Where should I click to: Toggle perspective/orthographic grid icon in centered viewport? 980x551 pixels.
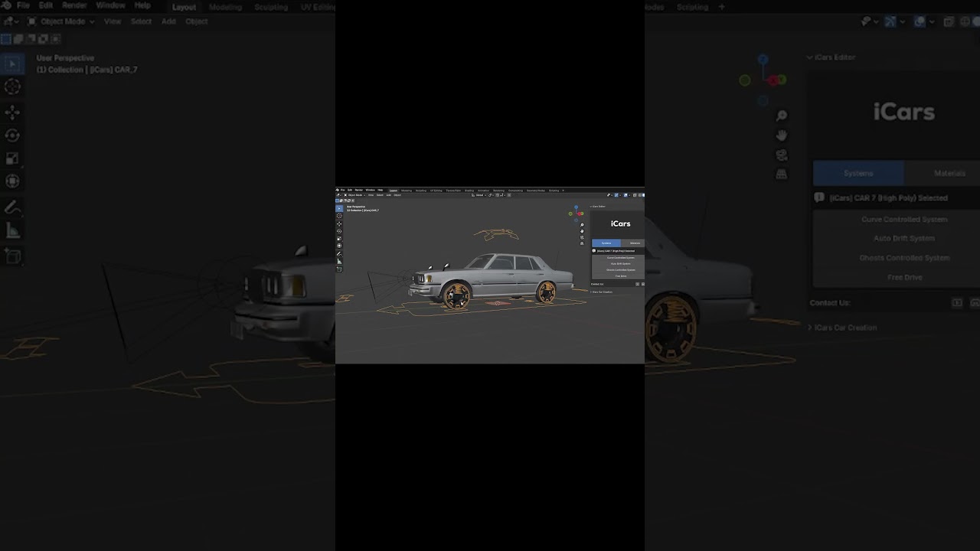[x=582, y=243]
